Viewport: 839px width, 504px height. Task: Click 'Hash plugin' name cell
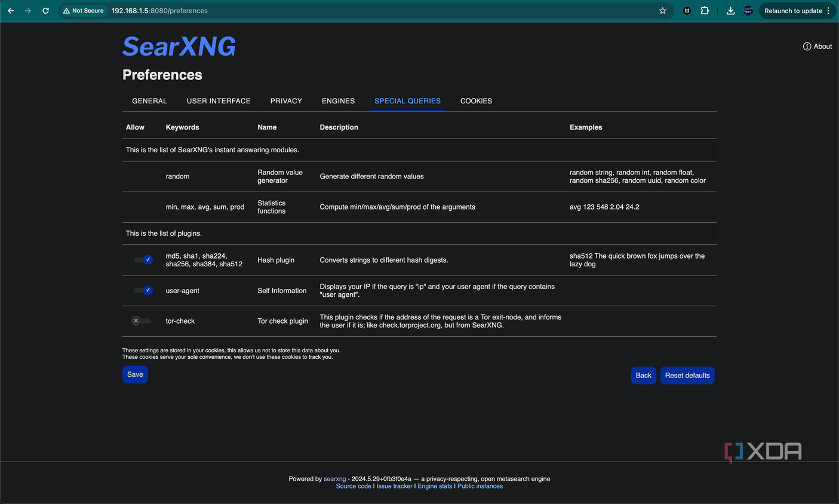276,260
